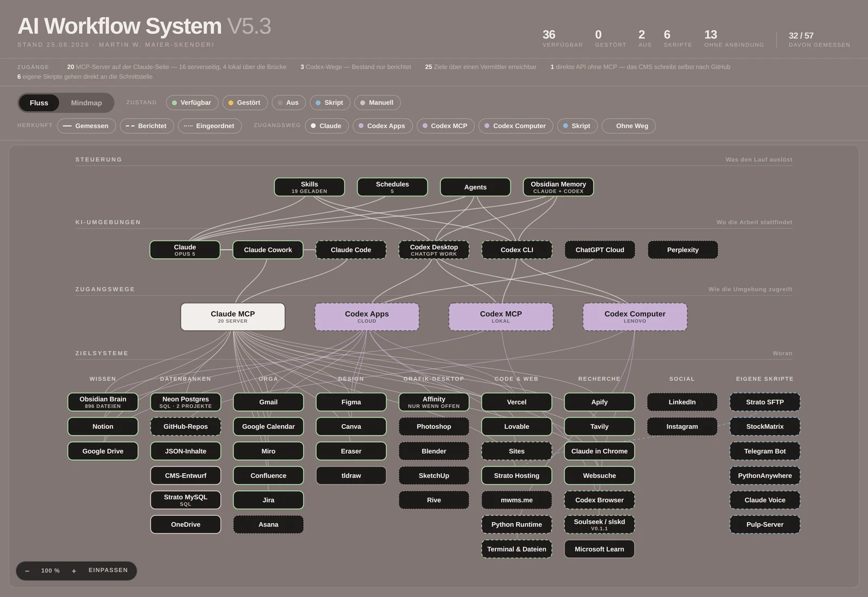Select the Claude Cowork node
The height and width of the screenshot is (597, 868).
[268, 250]
